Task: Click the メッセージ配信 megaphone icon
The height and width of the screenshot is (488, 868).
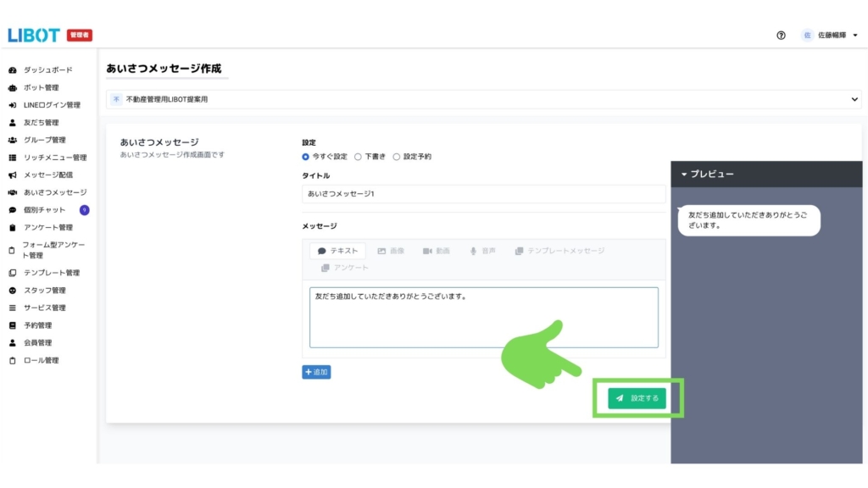Action: 13,175
